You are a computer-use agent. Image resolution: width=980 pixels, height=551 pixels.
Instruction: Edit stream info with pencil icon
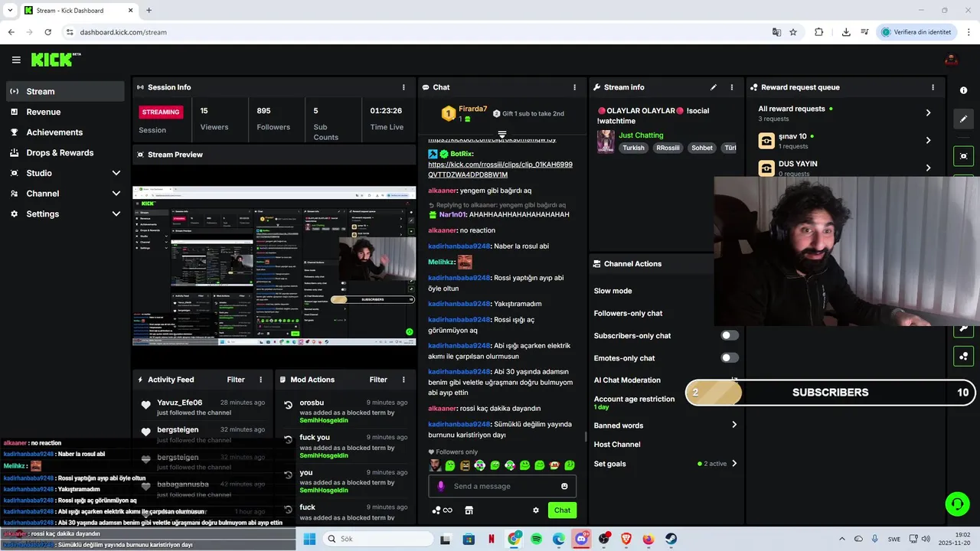714,87
